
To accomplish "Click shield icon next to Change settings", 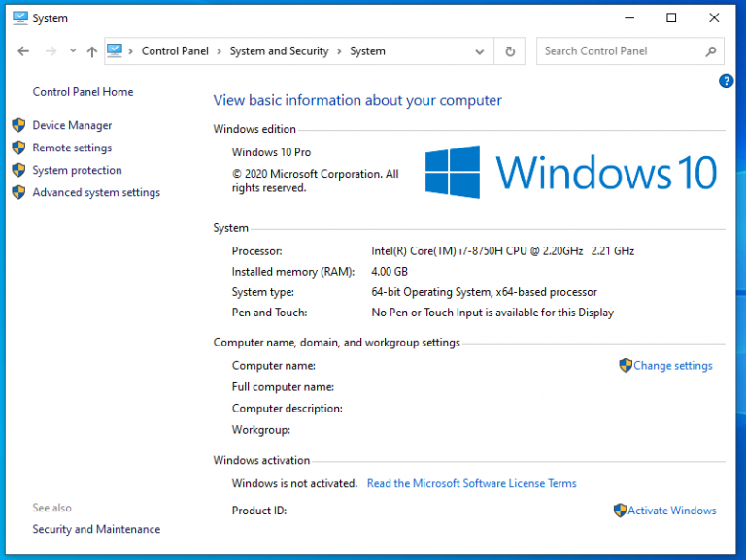I will click(x=626, y=365).
